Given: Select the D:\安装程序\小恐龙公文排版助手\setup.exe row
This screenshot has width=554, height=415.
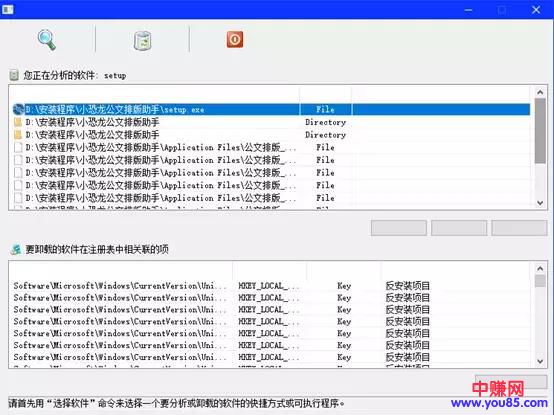Looking at the screenshot, I should point(271,109).
